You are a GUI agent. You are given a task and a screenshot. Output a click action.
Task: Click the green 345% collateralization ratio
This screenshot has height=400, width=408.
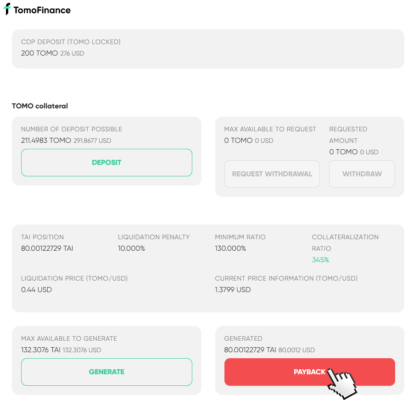pyautogui.click(x=320, y=260)
